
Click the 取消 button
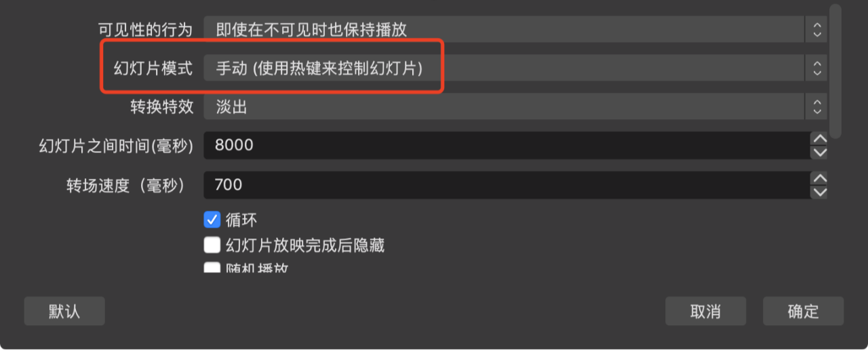pyautogui.click(x=705, y=311)
